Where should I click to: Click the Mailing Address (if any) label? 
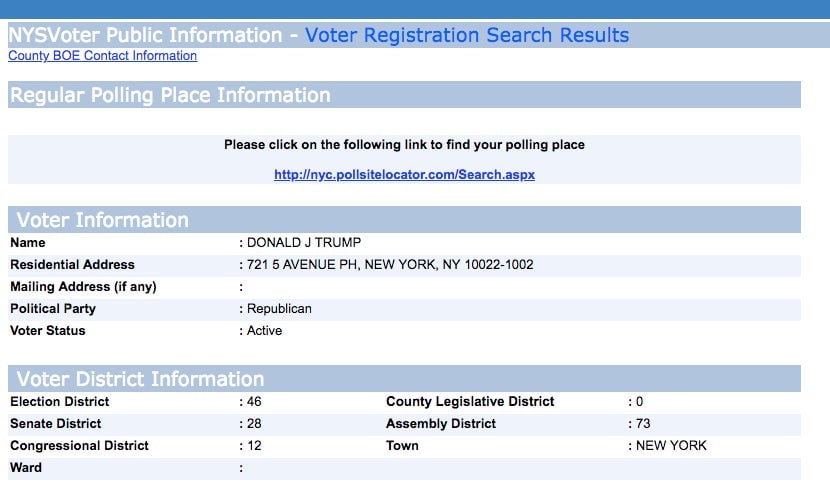point(83,286)
